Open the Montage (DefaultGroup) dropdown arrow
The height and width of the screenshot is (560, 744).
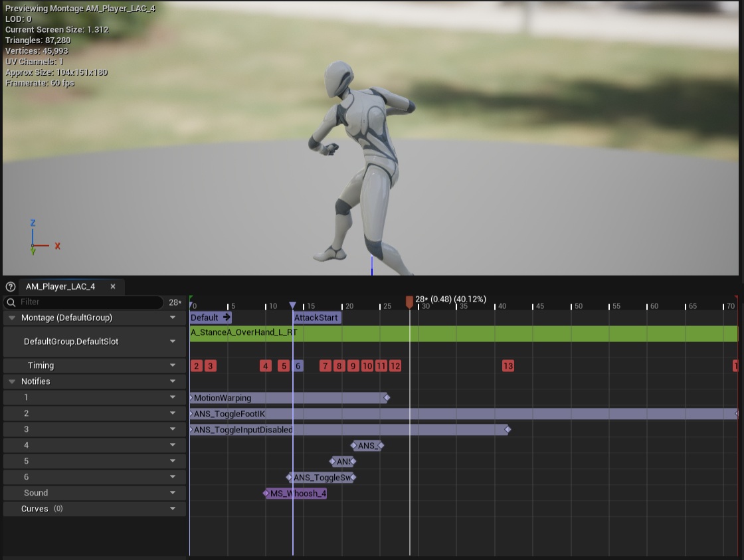pos(173,318)
